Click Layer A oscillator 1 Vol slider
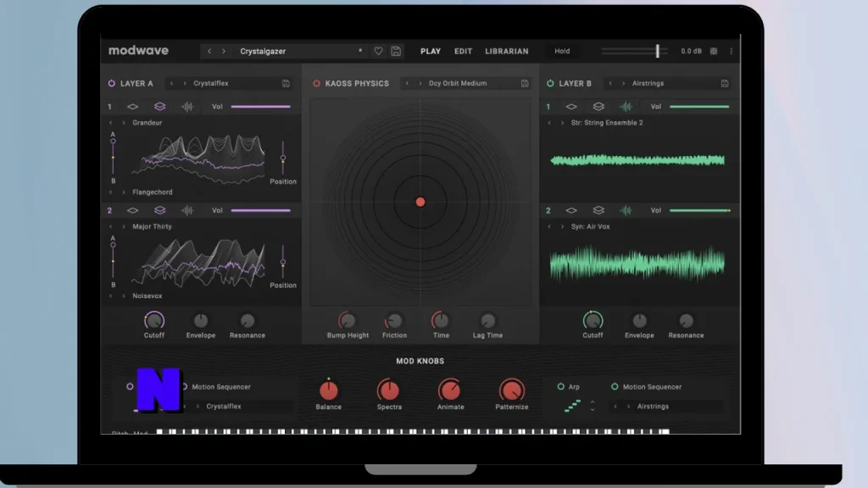This screenshot has height=488, width=868. tap(261, 107)
